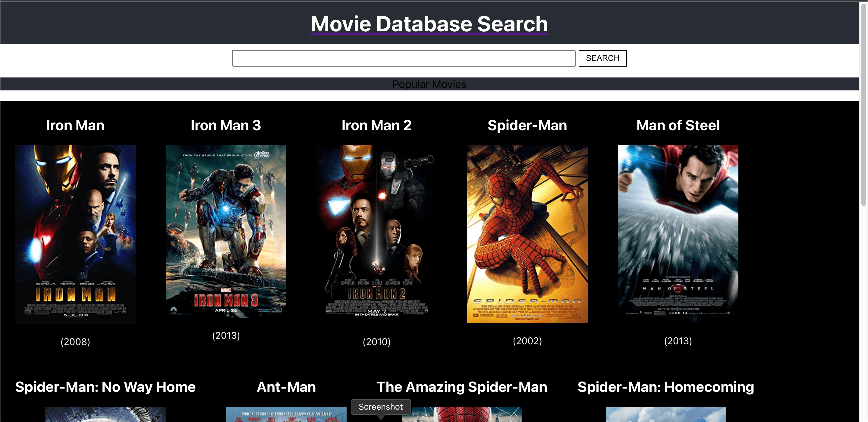
Task: Open the Spider-Man poster thumbnail
Action: tap(527, 234)
